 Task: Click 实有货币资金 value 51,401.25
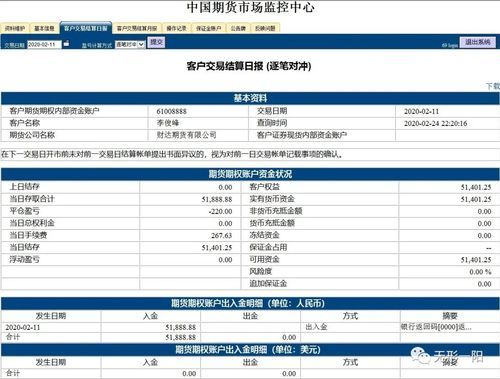click(476, 200)
